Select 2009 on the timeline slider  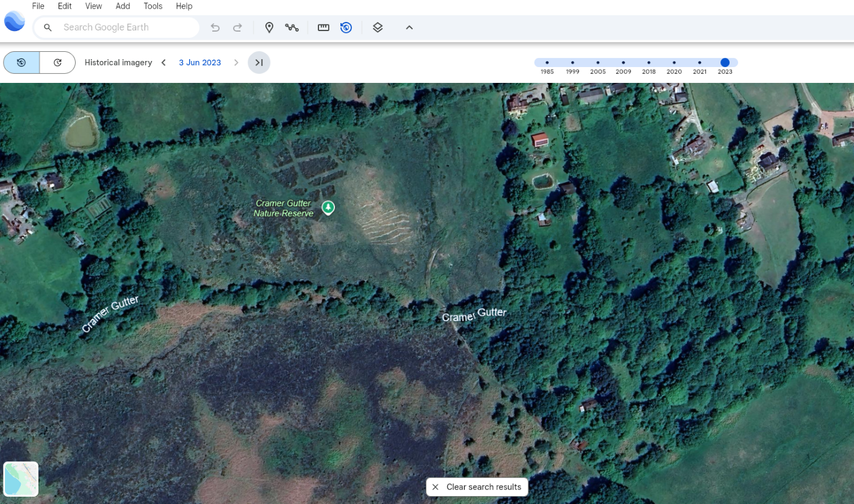623,63
